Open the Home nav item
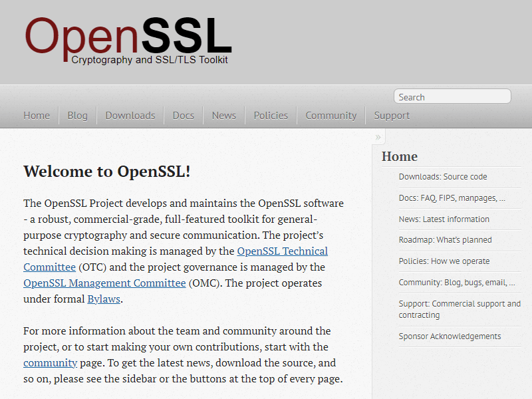Image resolution: width=532 pixels, height=399 pixels. coord(37,116)
